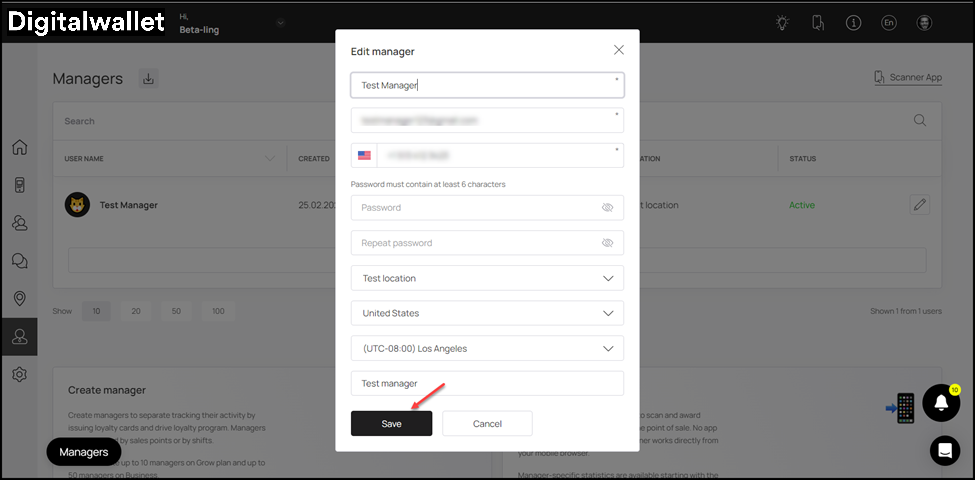
Task: Select 50 rows per page option
Action: 176,311
